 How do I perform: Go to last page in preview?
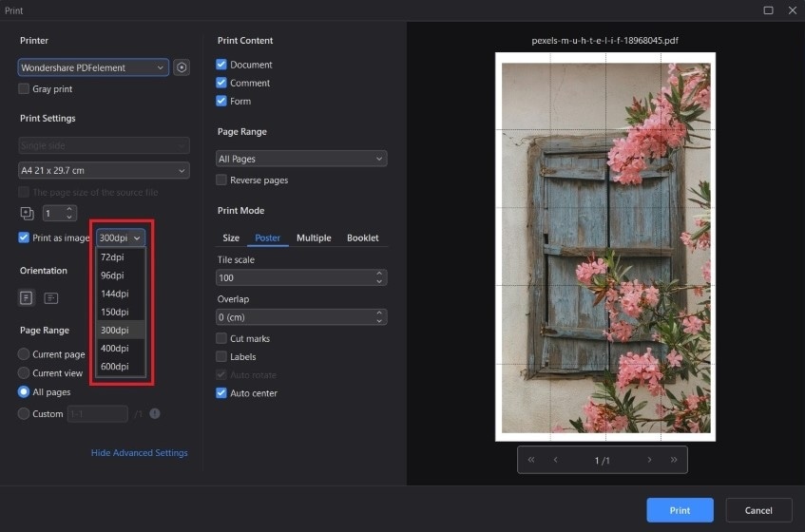pos(674,460)
